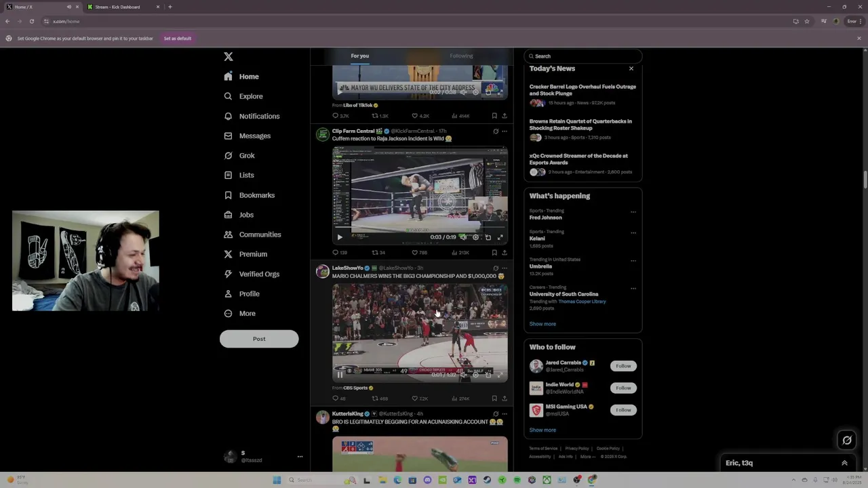Screen dimensions: 868x488
Task: Open options for University of South Carolina trend
Action: tap(633, 288)
